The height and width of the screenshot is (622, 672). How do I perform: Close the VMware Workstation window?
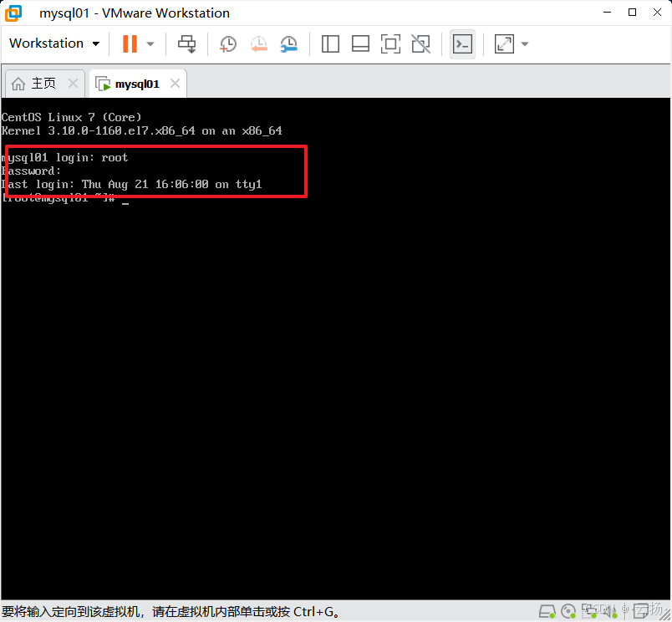tap(657, 13)
